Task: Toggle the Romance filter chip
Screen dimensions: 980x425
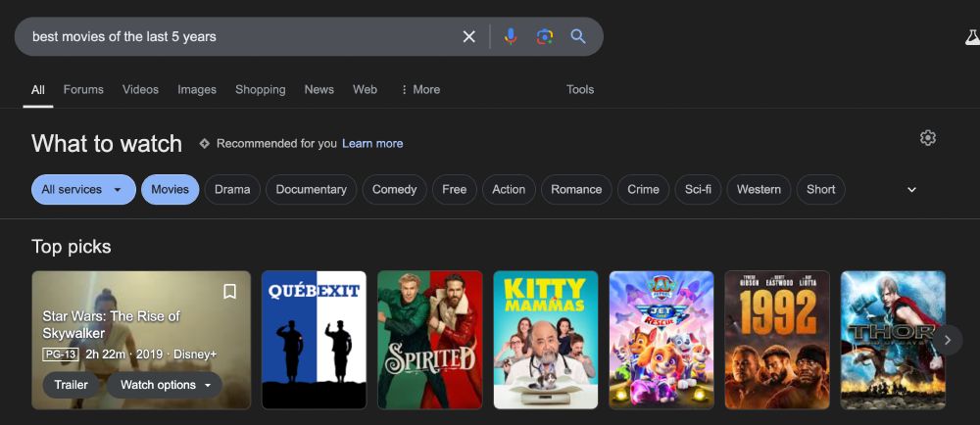Action: pos(576,190)
